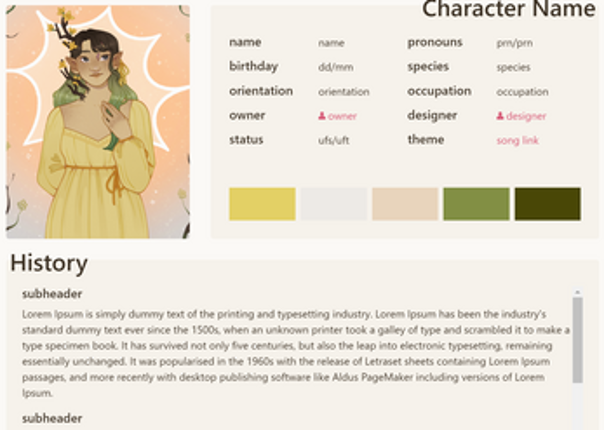Select the beige color swatch

pos(405,204)
